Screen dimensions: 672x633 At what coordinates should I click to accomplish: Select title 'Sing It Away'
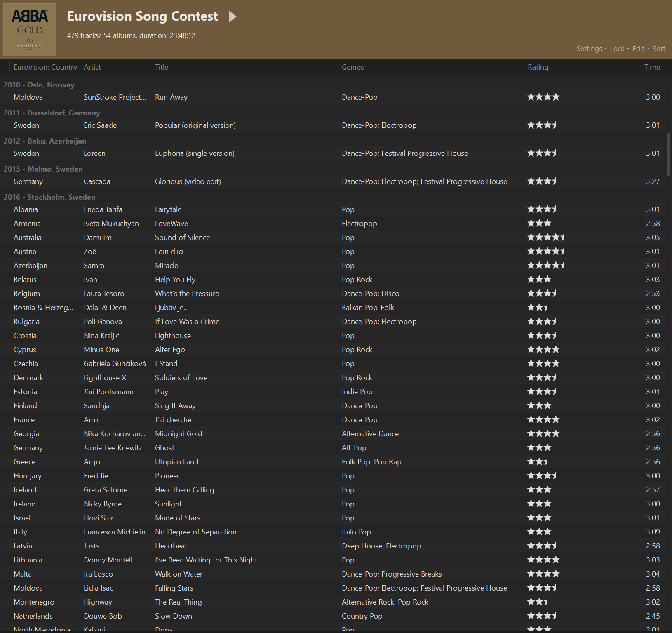pos(175,406)
